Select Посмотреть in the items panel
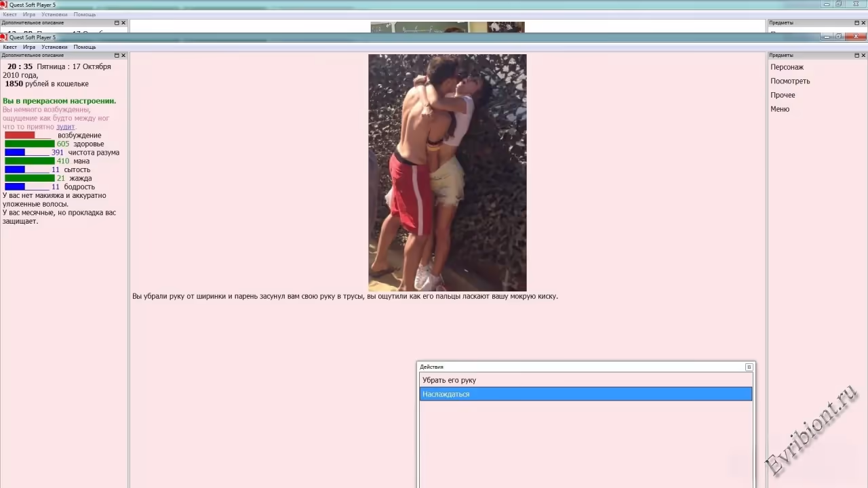 (790, 81)
